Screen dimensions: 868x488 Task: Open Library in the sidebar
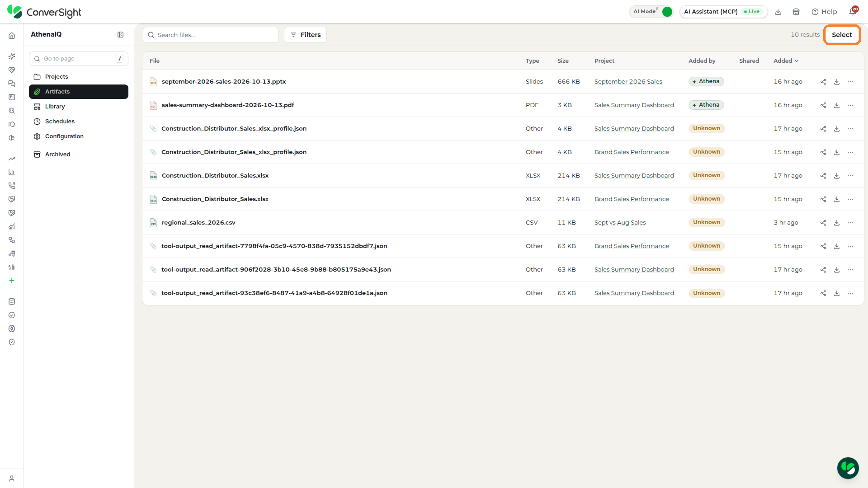click(x=79, y=107)
